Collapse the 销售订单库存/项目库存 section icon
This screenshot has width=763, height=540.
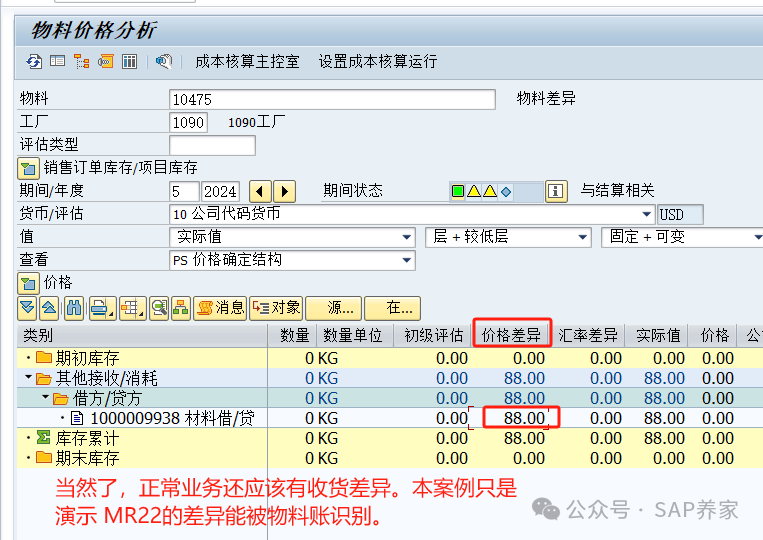tap(28, 168)
